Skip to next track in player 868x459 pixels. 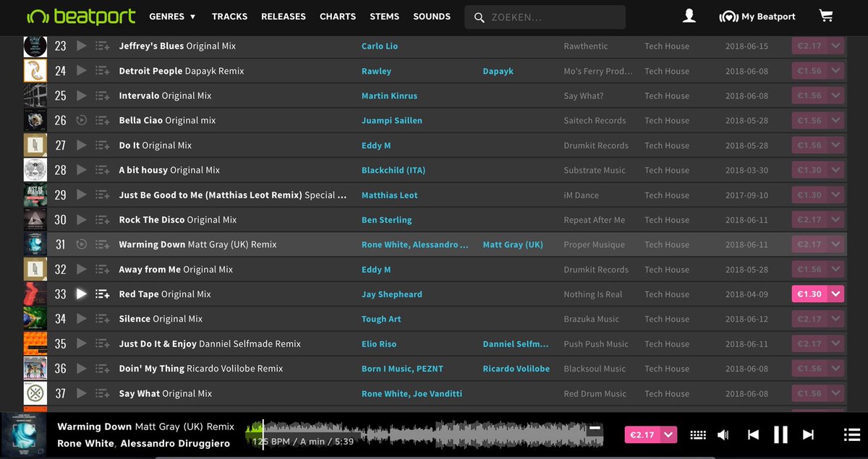[809, 434]
